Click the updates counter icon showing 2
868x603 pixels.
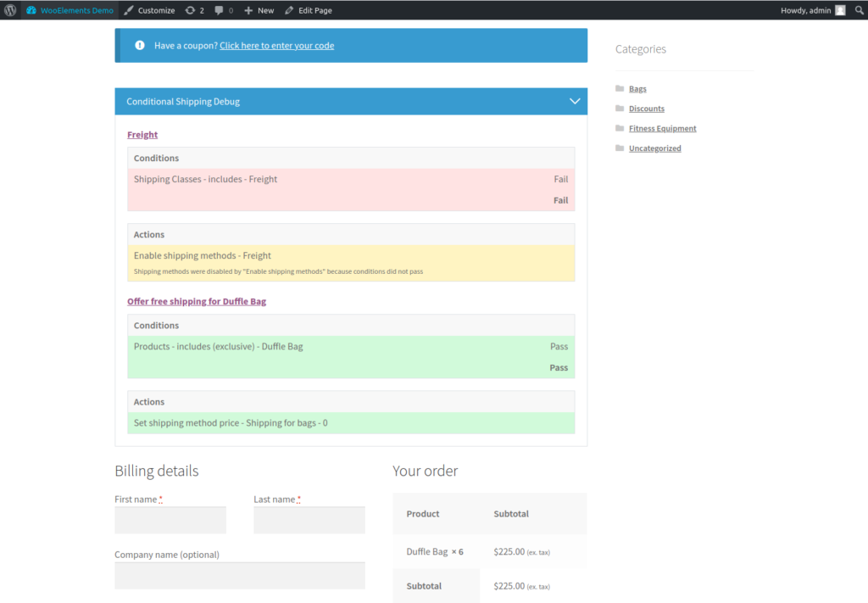(x=195, y=9)
